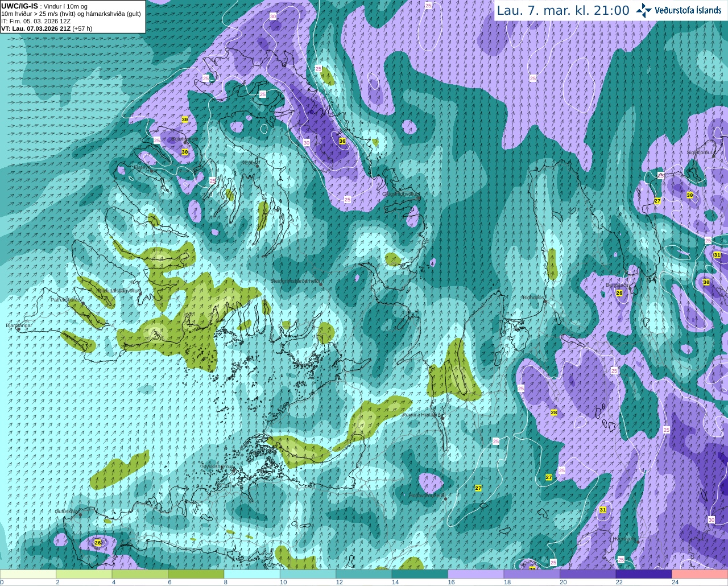Click the pale cyan 8–10 legend swatch
Image resolution: width=728 pixels, height=586 pixels.
pos(252,573)
